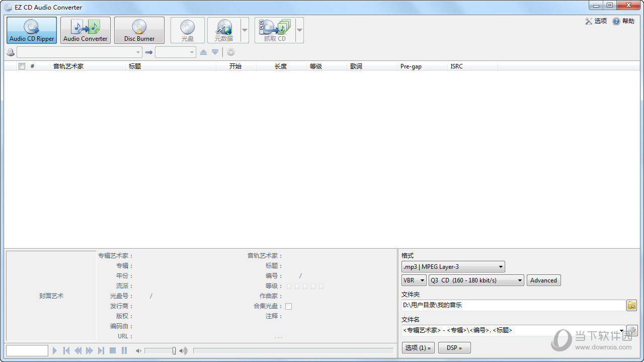Click the 元数据 metadata button
644x362 pixels.
click(224, 30)
